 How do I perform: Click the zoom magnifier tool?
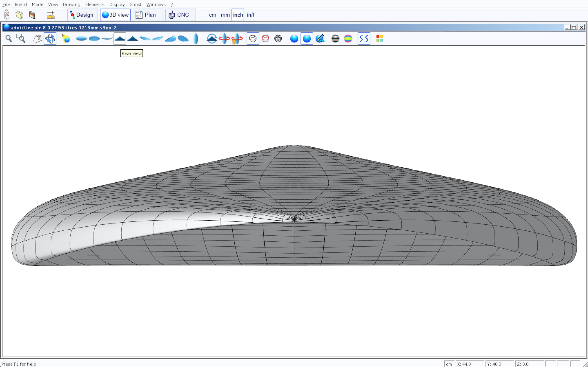pyautogui.click(x=9, y=39)
